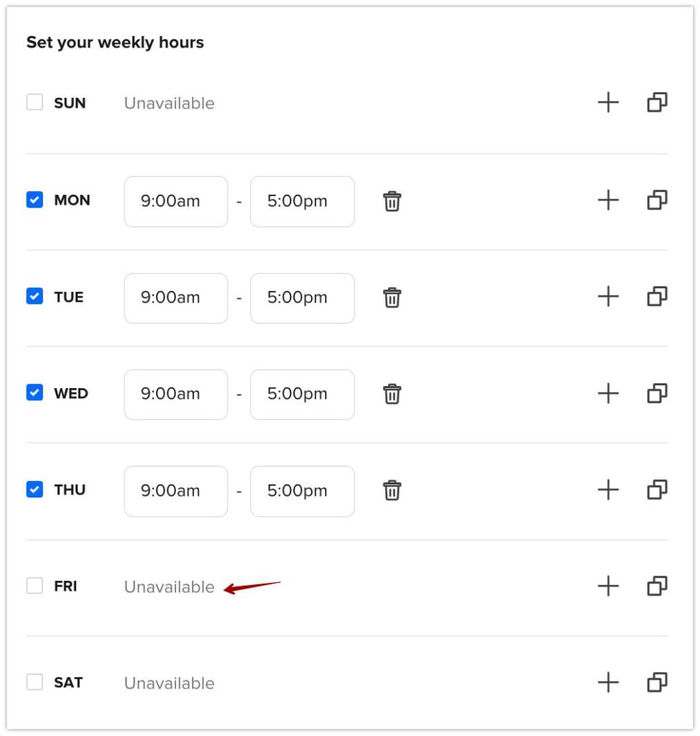Open Thursday's 9:00am start time field

(176, 491)
